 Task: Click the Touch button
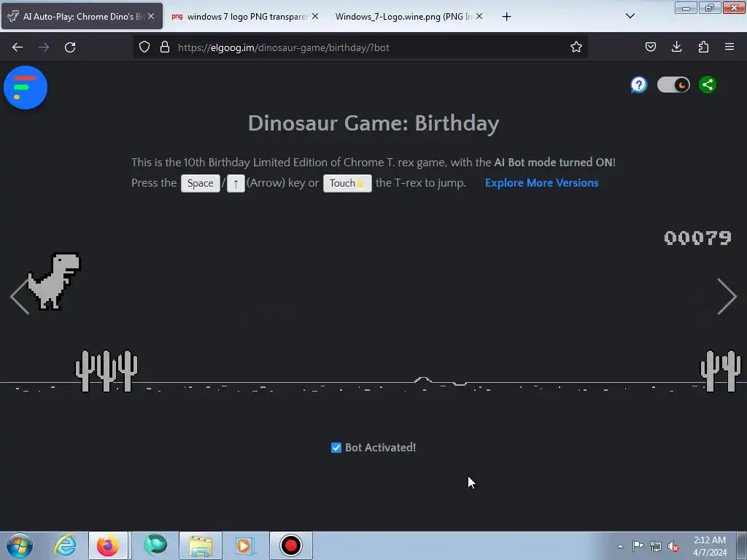click(x=347, y=183)
